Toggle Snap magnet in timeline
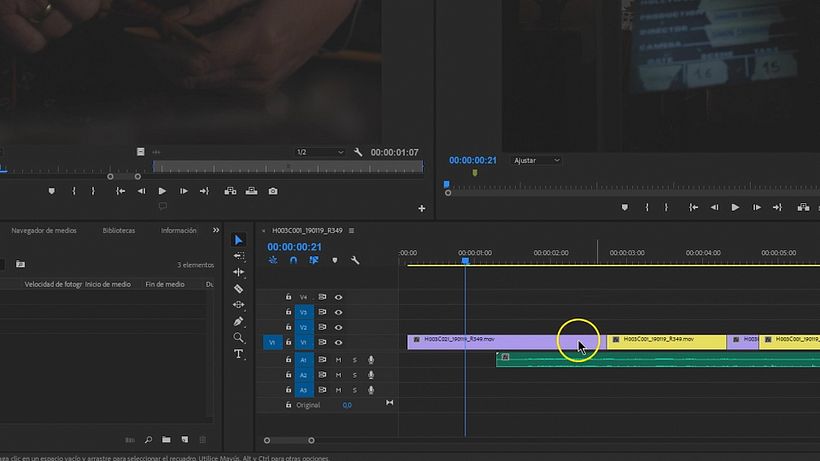This screenshot has height=461, width=820. [293, 260]
